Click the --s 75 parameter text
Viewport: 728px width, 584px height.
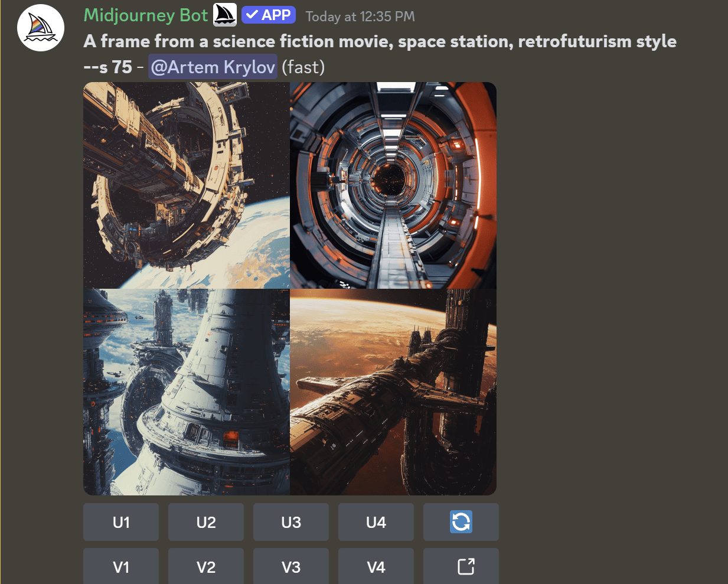108,67
